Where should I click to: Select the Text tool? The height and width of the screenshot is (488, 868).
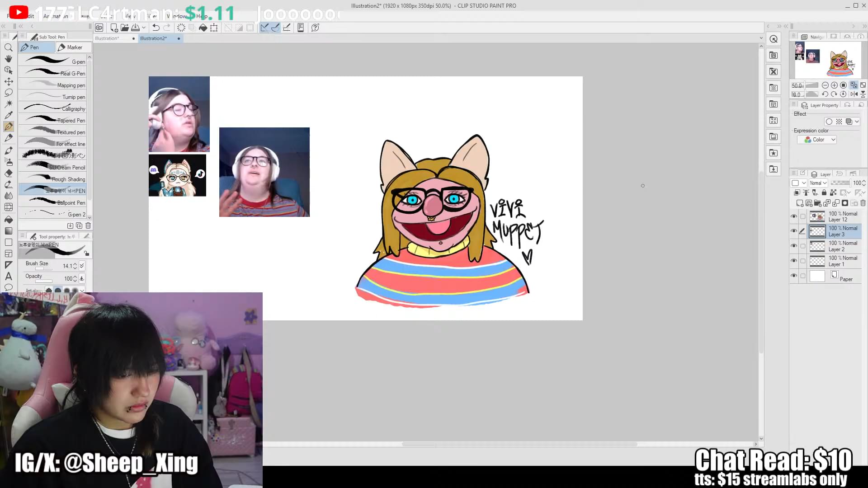click(9, 276)
